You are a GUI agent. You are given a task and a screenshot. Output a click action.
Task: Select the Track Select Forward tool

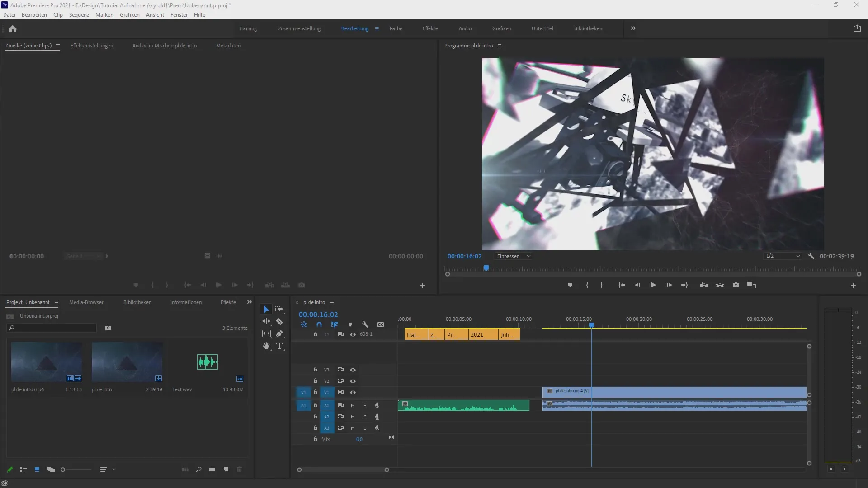tap(279, 310)
